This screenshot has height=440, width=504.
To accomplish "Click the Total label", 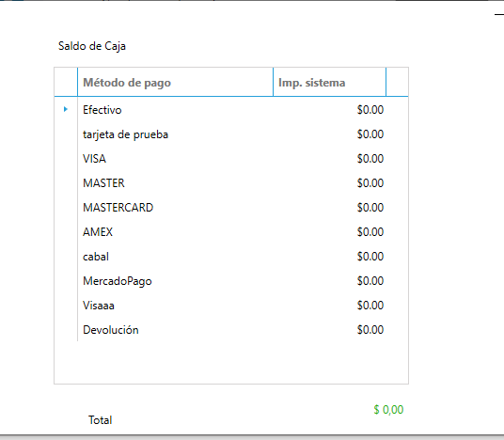I will pos(100,420).
